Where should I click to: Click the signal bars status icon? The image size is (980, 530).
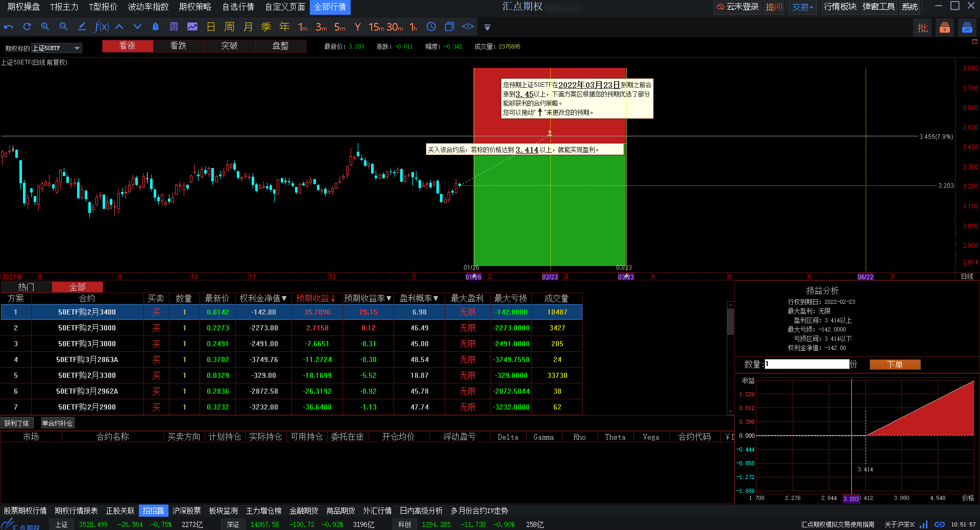coord(924,524)
